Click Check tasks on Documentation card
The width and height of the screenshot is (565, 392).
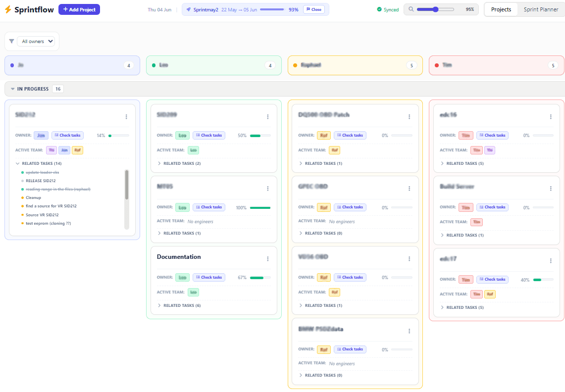(209, 278)
